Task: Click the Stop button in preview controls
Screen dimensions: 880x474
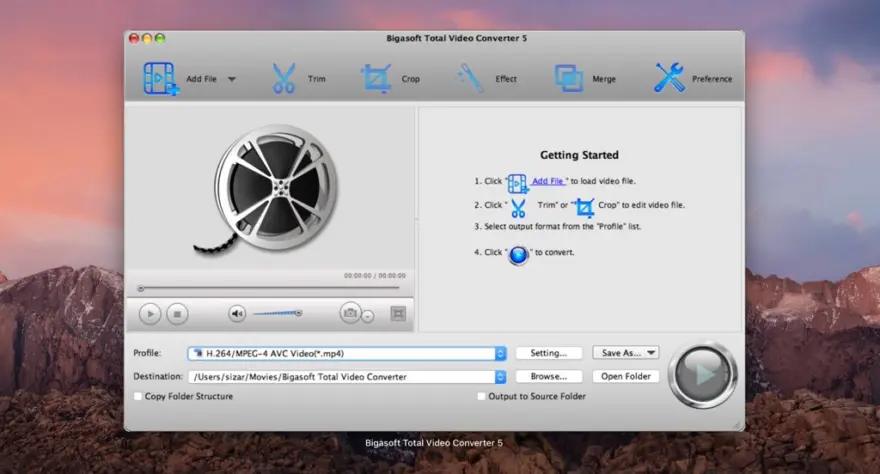Action: coord(177,314)
